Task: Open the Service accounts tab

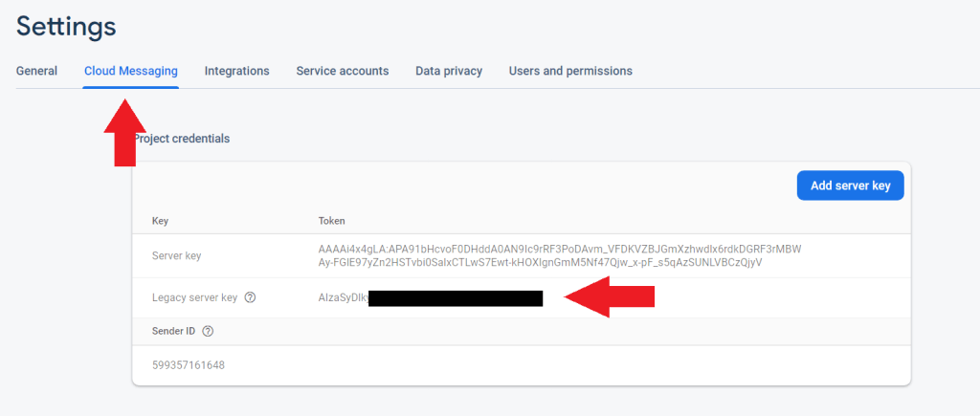Action: [342, 71]
